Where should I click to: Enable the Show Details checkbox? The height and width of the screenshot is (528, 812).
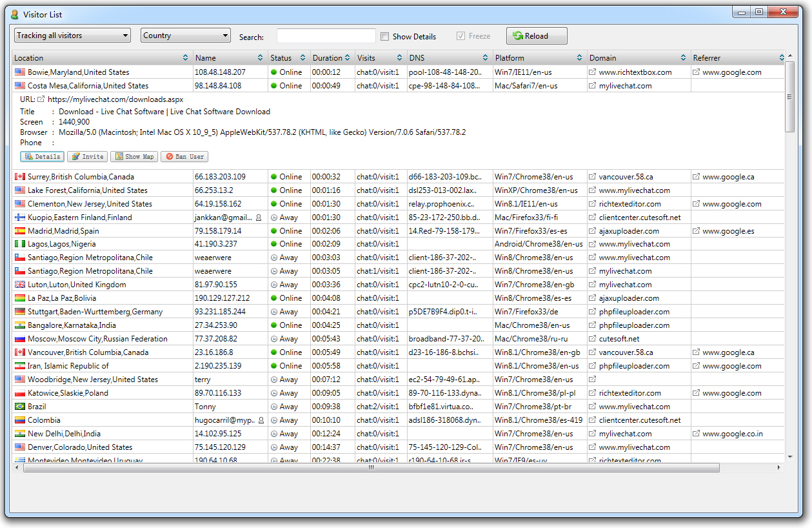385,37
